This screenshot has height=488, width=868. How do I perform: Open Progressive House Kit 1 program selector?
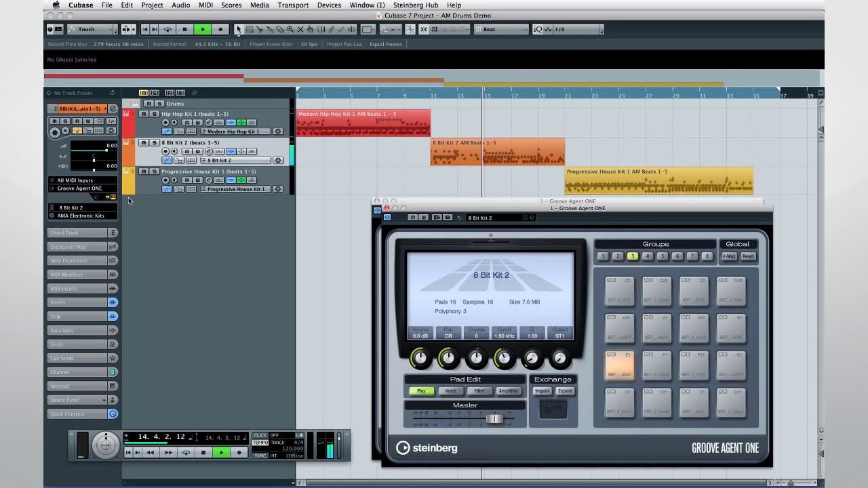(x=235, y=189)
